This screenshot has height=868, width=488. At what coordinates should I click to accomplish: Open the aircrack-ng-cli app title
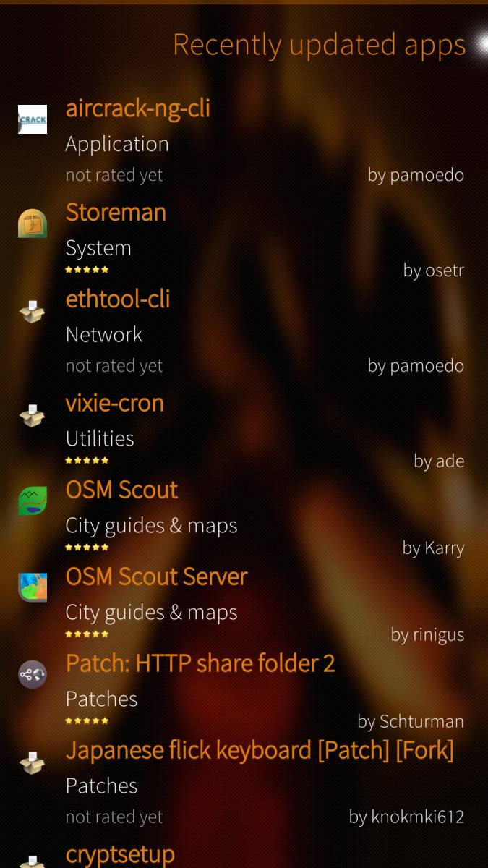click(137, 109)
